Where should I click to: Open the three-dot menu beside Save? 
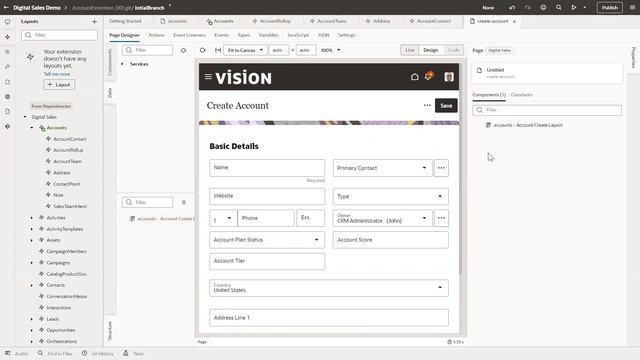(427, 105)
